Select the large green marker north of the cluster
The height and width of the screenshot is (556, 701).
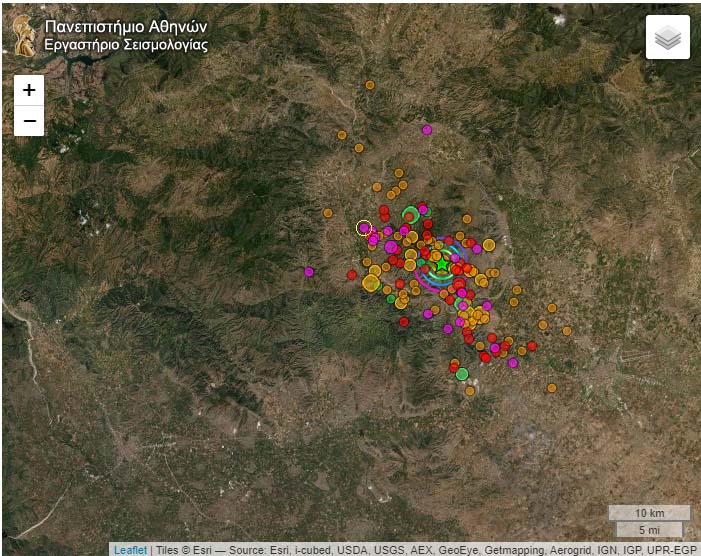[x=410, y=213]
